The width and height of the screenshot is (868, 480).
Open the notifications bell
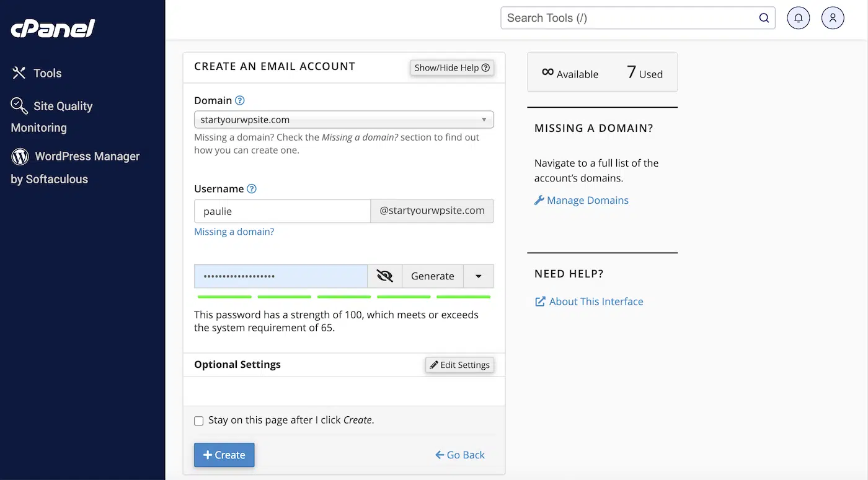click(799, 18)
